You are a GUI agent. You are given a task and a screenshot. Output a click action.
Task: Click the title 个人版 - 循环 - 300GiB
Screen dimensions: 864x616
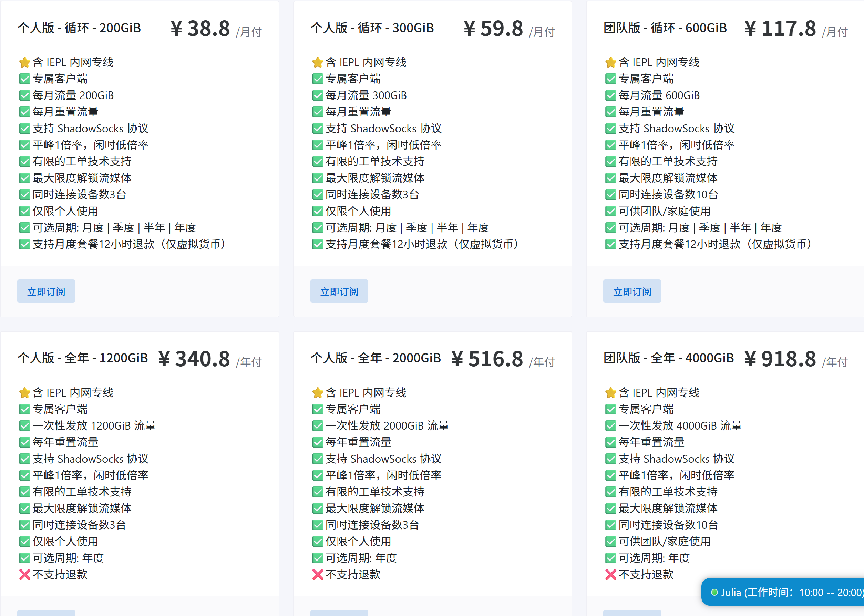click(372, 28)
